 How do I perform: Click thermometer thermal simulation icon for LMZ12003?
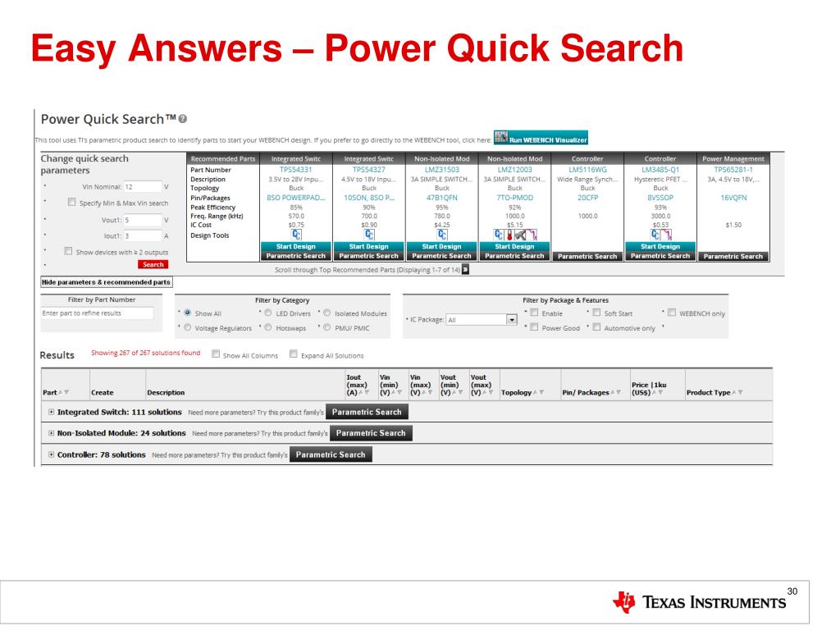click(509, 235)
